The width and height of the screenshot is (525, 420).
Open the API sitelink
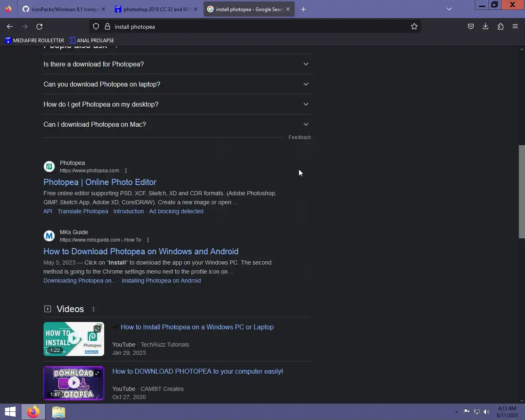(x=48, y=211)
